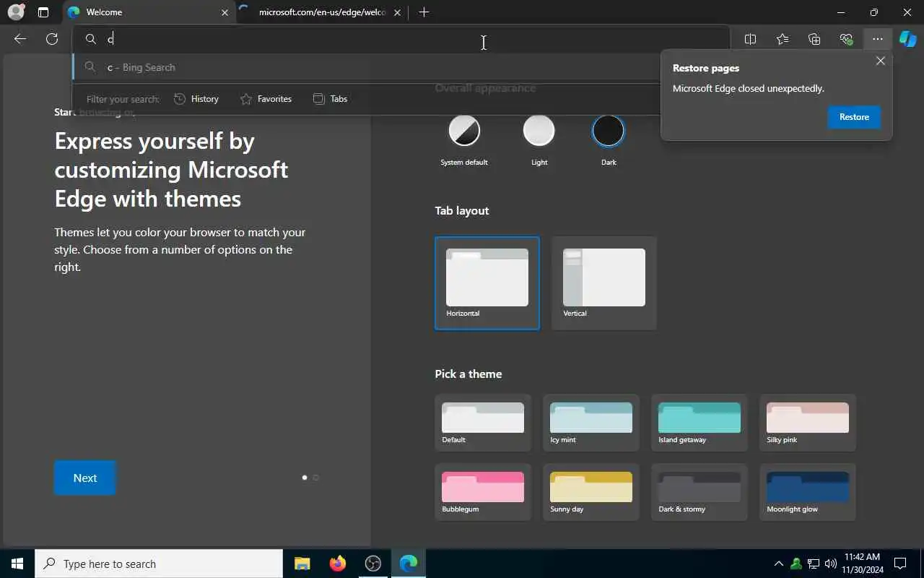Pick the Default theme
The width and height of the screenshot is (924, 578).
483,423
